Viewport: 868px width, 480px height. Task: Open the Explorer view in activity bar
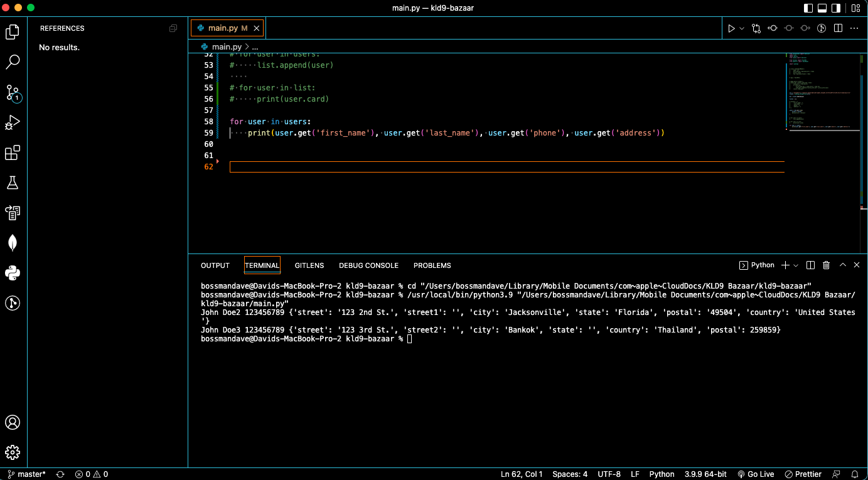(x=13, y=32)
